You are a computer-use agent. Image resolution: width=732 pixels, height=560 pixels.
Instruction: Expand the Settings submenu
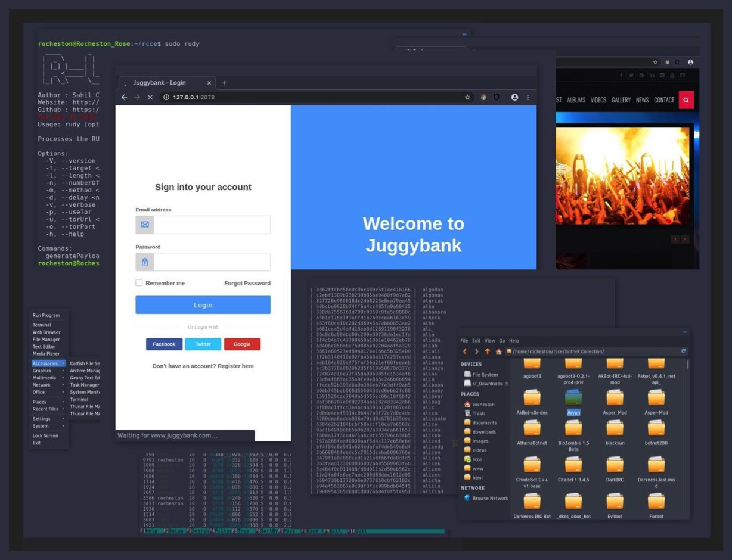click(48, 419)
